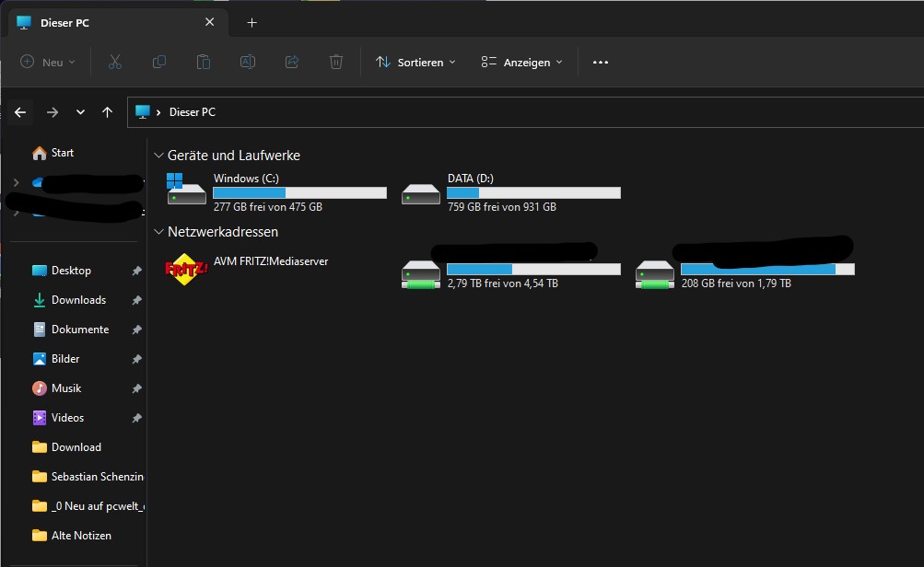The height and width of the screenshot is (567, 924).
Task: Collapse the Netzwerkadressen group
Action: pos(158,232)
